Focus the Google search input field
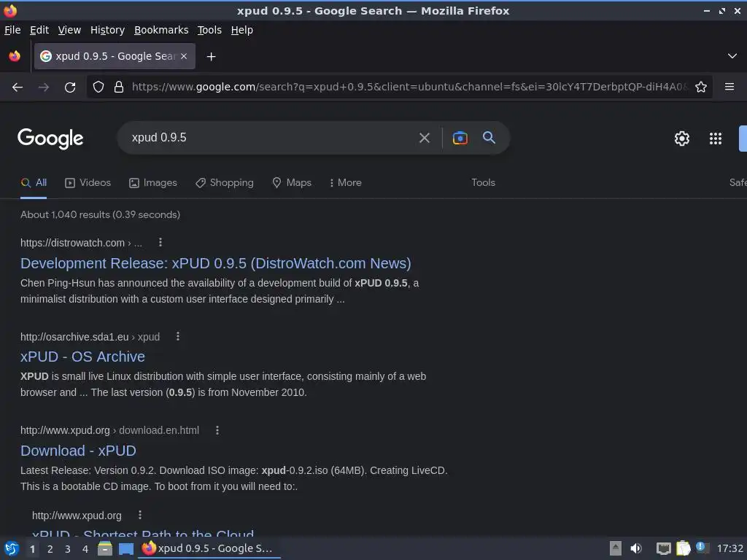Image resolution: width=747 pixels, height=560 pixels. (x=271, y=138)
